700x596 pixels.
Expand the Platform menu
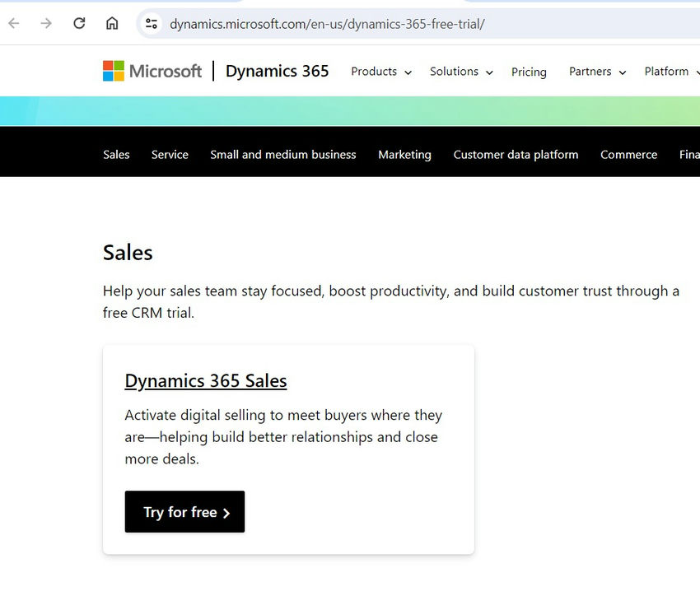tap(669, 72)
